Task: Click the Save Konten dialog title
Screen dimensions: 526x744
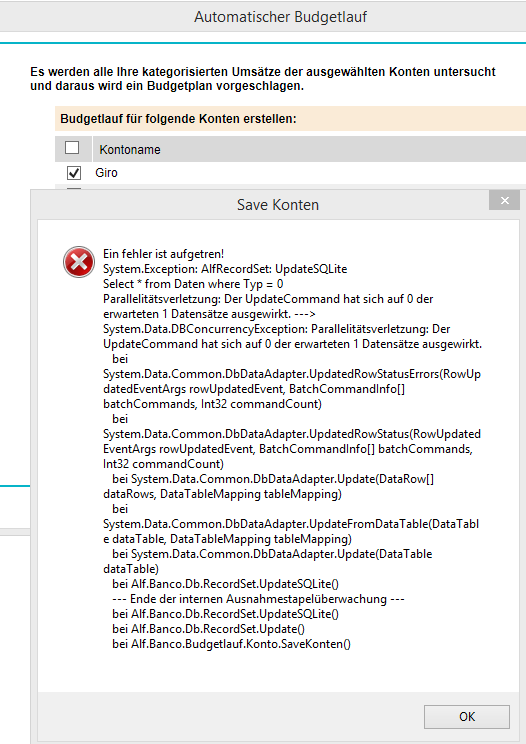Action: pos(278,205)
